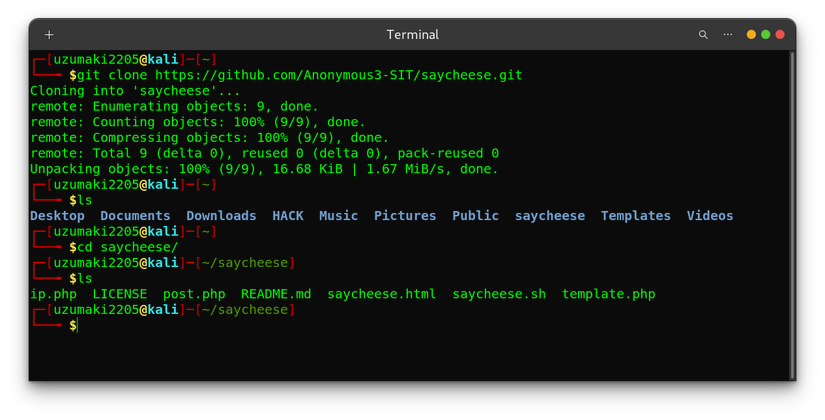Click the GitHub saycheese.git URL
Screen dimensions: 825x420
point(339,75)
